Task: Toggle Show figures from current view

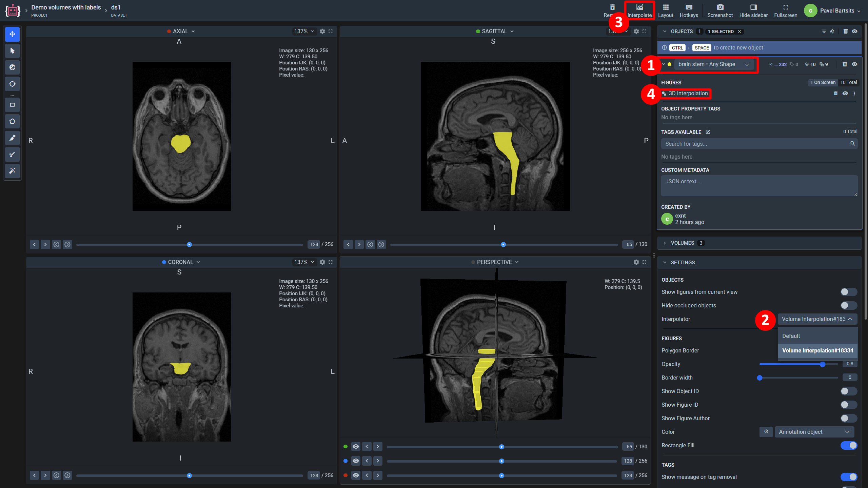Action: point(848,292)
